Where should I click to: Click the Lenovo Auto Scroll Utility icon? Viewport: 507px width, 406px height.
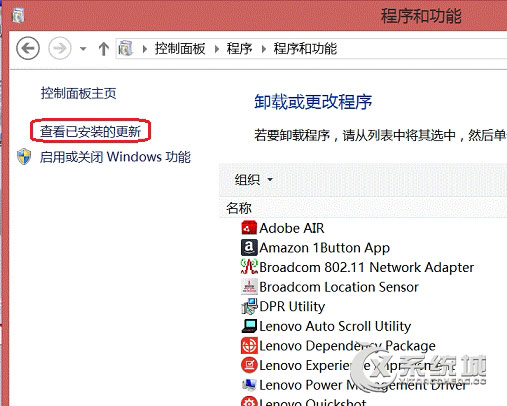tap(249, 326)
